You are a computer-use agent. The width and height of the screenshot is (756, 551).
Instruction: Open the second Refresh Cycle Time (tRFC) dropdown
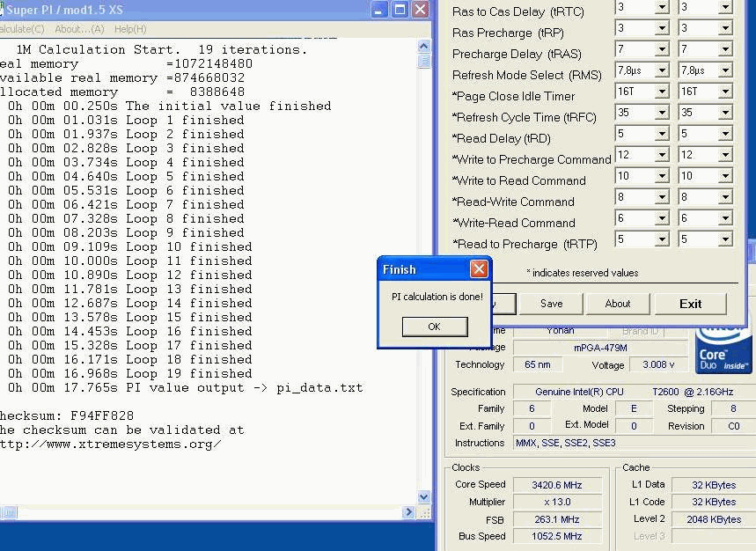[x=725, y=113]
